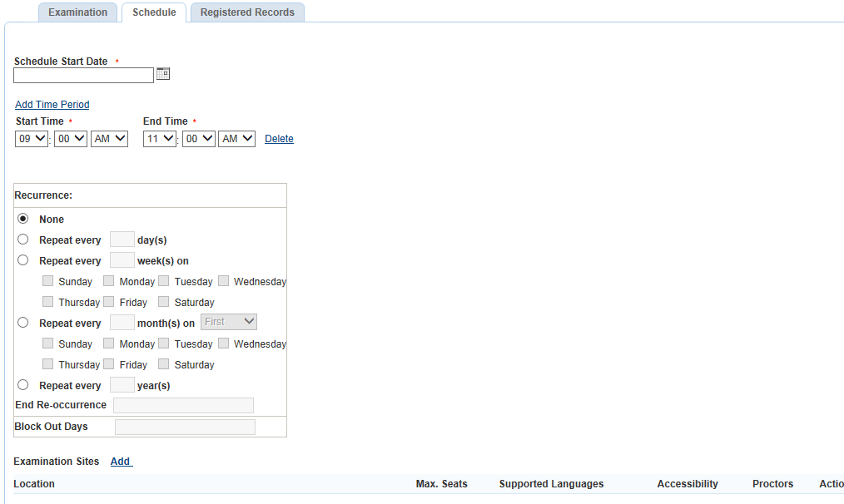Choose Repeat every week(s) on option
Image resolution: width=844 pixels, height=504 pixels.
click(23, 260)
